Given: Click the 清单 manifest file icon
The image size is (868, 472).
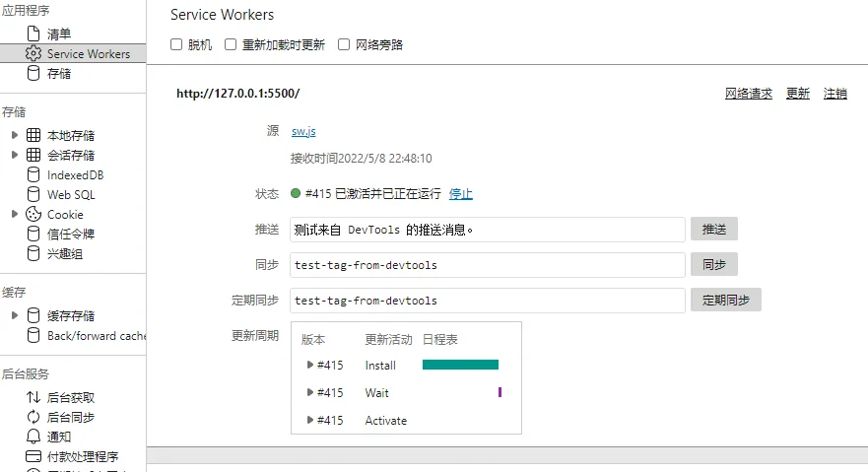Looking at the screenshot, I should click(33, 34).
